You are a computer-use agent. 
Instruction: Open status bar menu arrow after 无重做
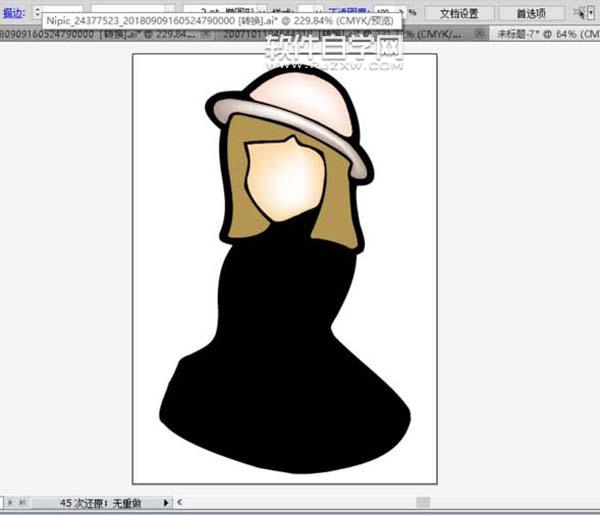166,502
